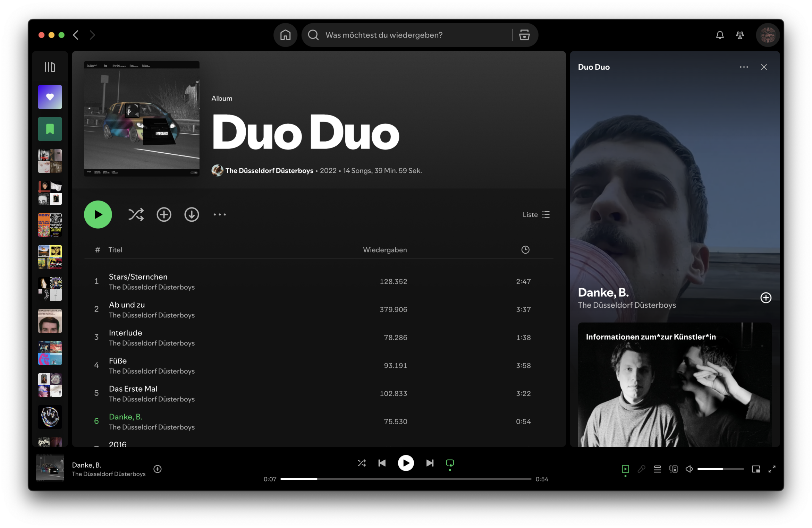Screen dimensions: 812x528
Task: Toggle Now Playing view panel button
Action: [x=625, y=469]
